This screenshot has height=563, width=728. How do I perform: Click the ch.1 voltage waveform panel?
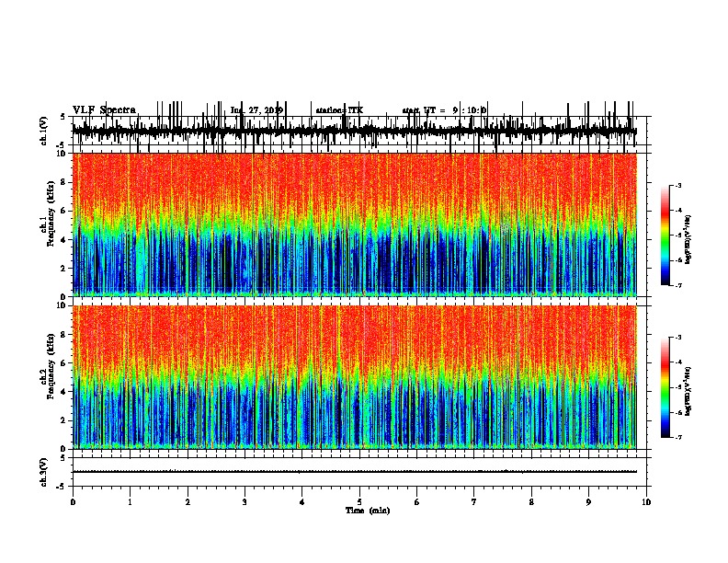pos(361,131)
